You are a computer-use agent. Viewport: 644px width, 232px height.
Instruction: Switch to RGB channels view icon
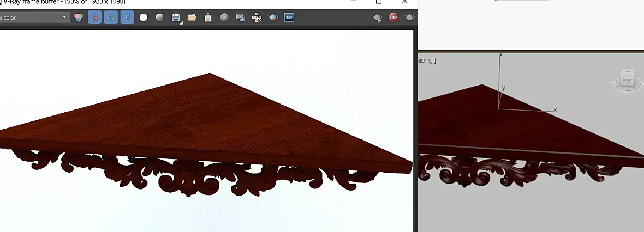(x=79, y=17)
